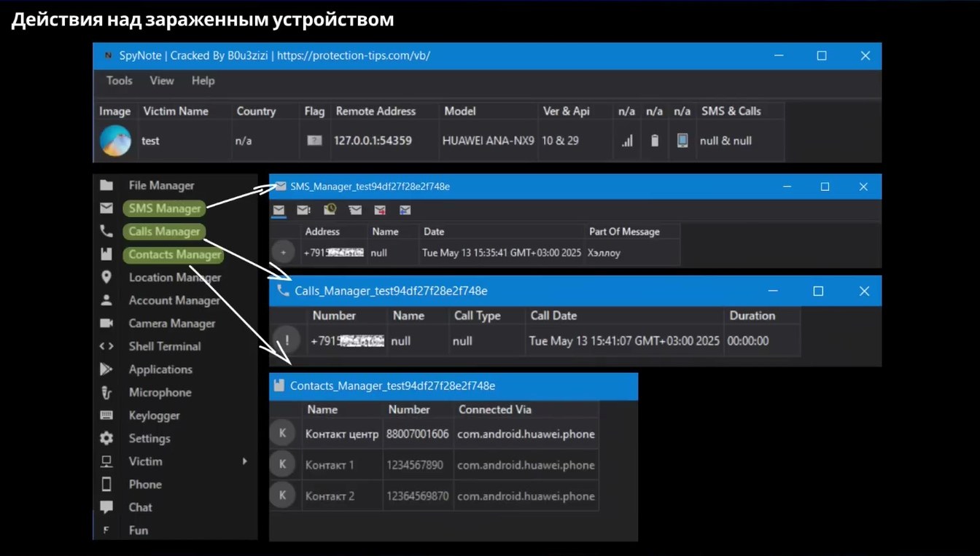Image resolution: width=980 pixels, height=556 pixels.
Task: Expand the Victim submenu arrow
Action: (245, 461)
